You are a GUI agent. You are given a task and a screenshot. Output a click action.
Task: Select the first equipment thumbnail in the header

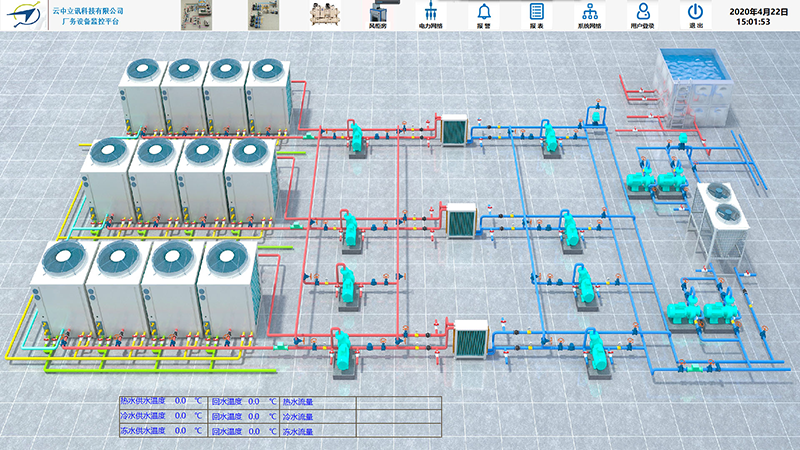click(x=195, y=14)
